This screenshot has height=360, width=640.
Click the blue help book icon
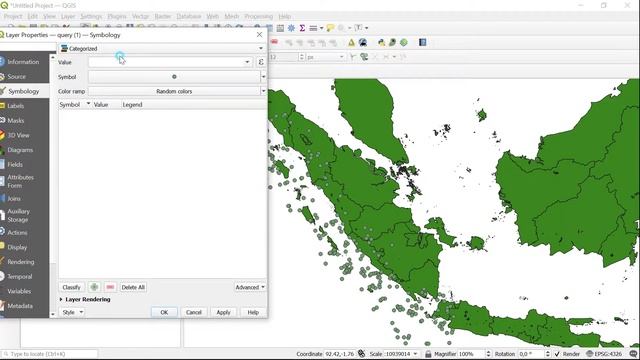click(x=422, y=42)
